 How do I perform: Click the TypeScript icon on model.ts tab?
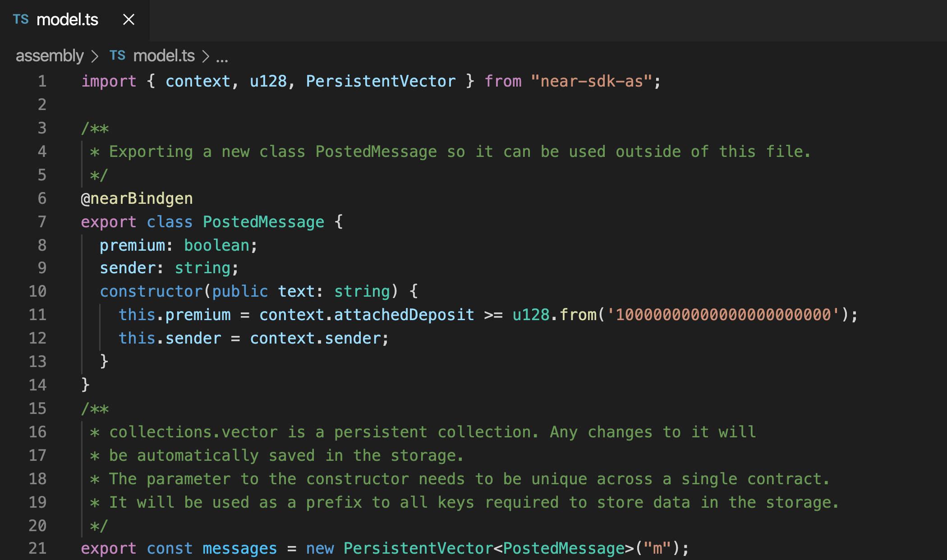[21, 19]
